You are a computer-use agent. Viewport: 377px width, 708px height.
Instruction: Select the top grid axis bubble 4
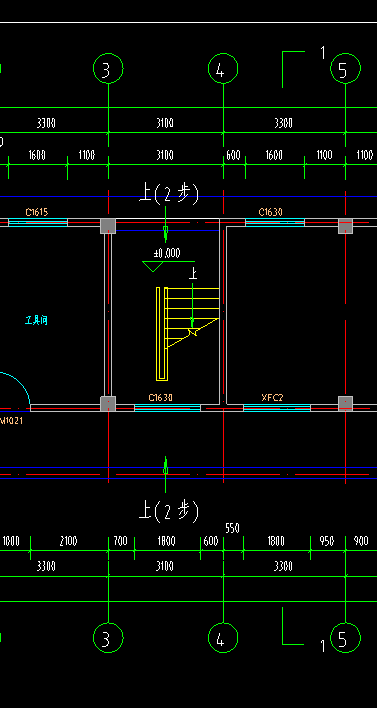click(223, 69)
